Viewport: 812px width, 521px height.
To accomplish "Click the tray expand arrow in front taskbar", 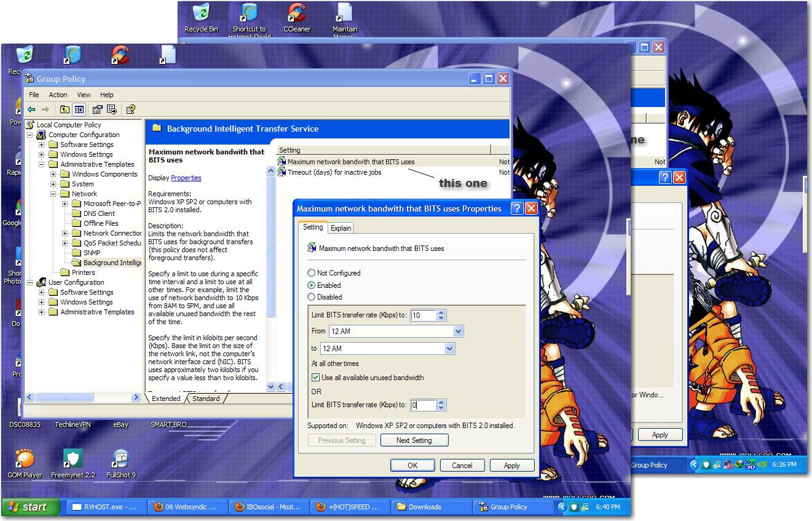I will [x=562, y=507].
